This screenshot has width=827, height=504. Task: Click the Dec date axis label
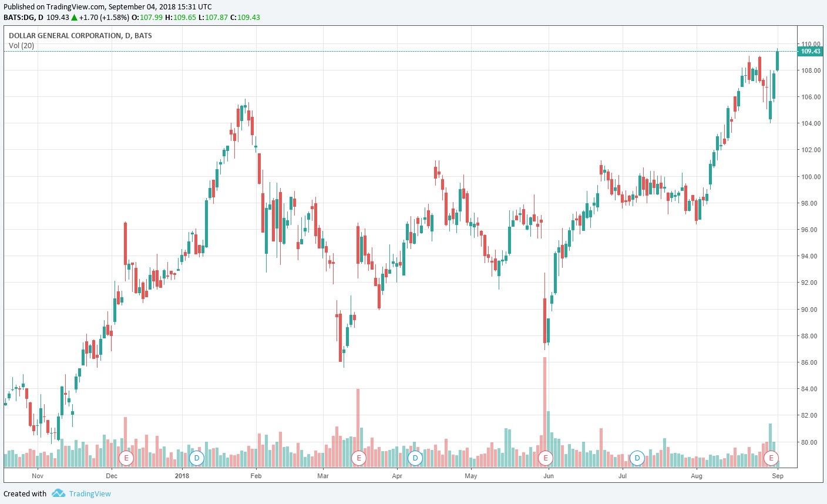point(111,476)
